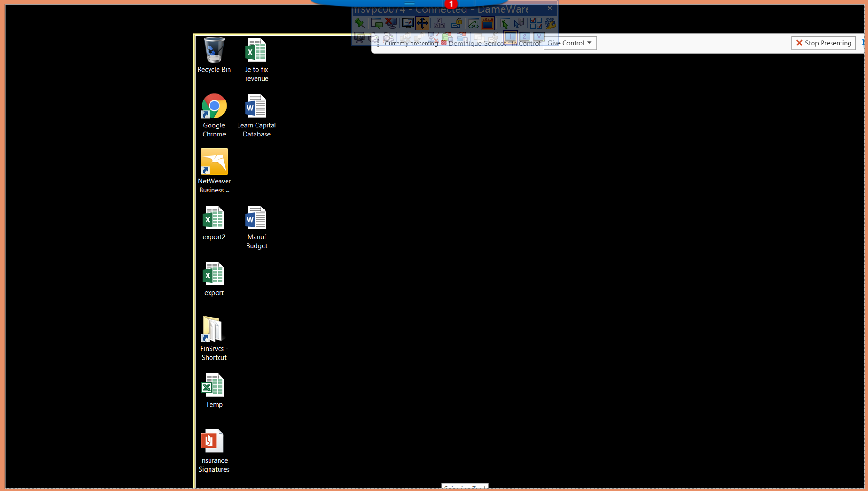Activate the pan navigation tool
The height and width of the screenshot is (491, 868).
[x=422, y=23]
